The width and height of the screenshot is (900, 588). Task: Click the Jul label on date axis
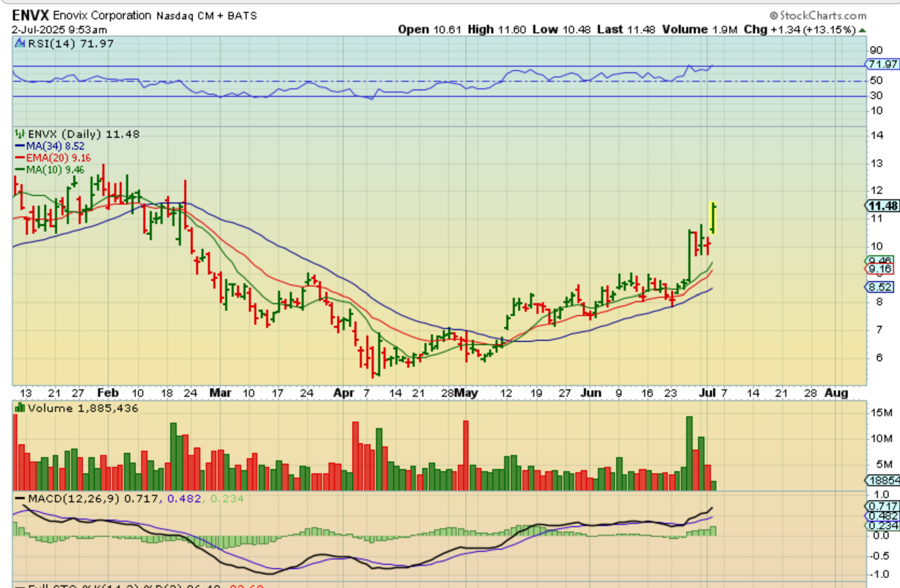[x=707, y=393]
